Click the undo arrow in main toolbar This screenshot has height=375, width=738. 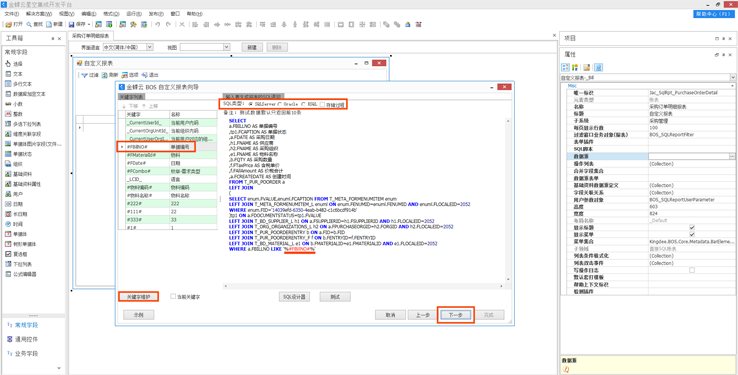pyautogui.click(x=158, y=24)
